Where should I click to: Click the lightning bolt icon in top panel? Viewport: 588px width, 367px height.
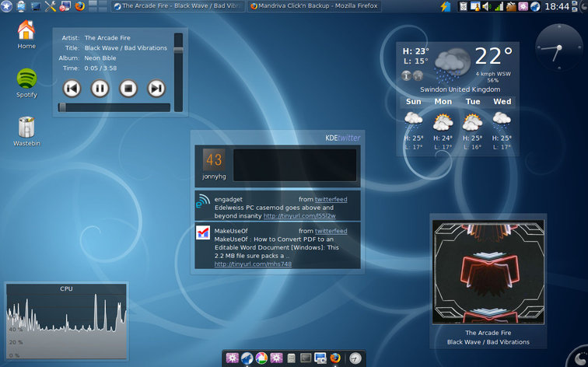pos(446,6)
